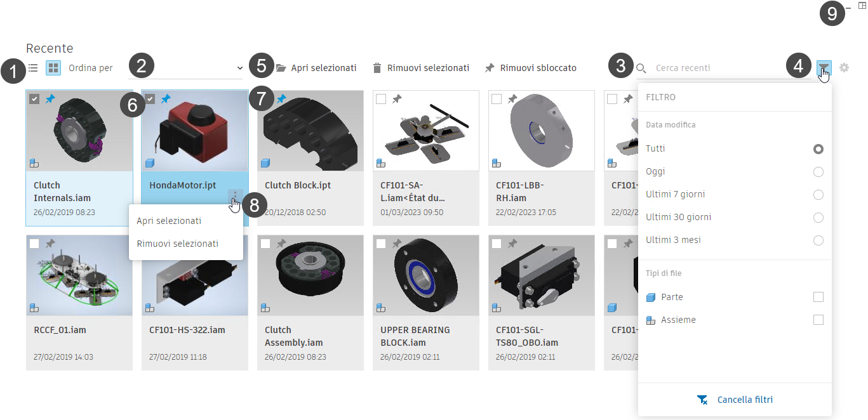Expand the Ordina per dropdown
The image size is (868, 420).
coord(185,68)
